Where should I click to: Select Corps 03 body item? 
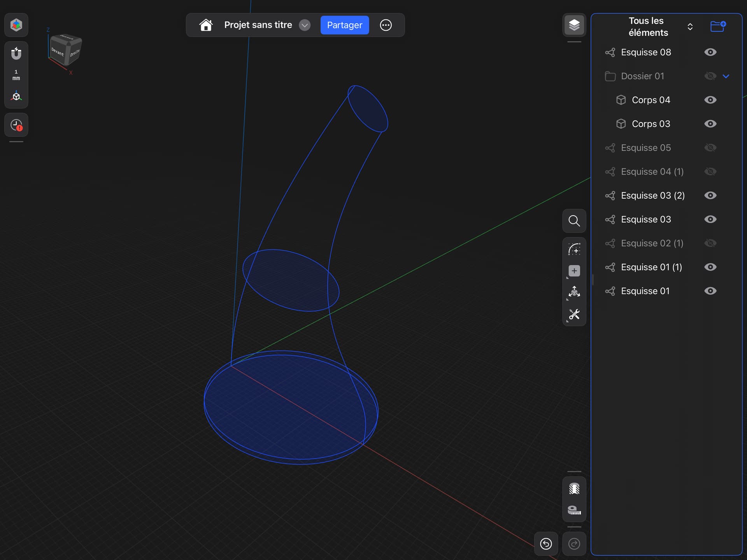[651, 124]
